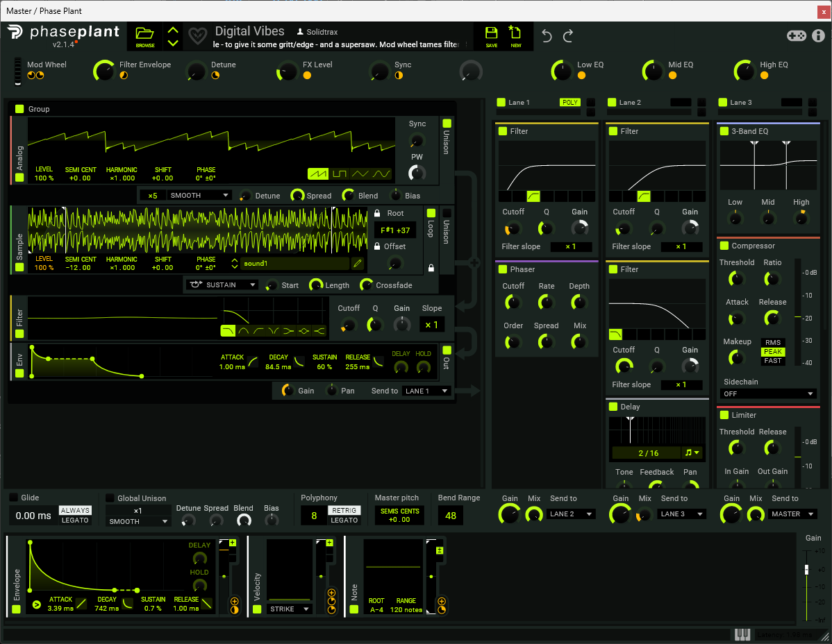Enable Glide with its checkbox

[x=14, y=498]
